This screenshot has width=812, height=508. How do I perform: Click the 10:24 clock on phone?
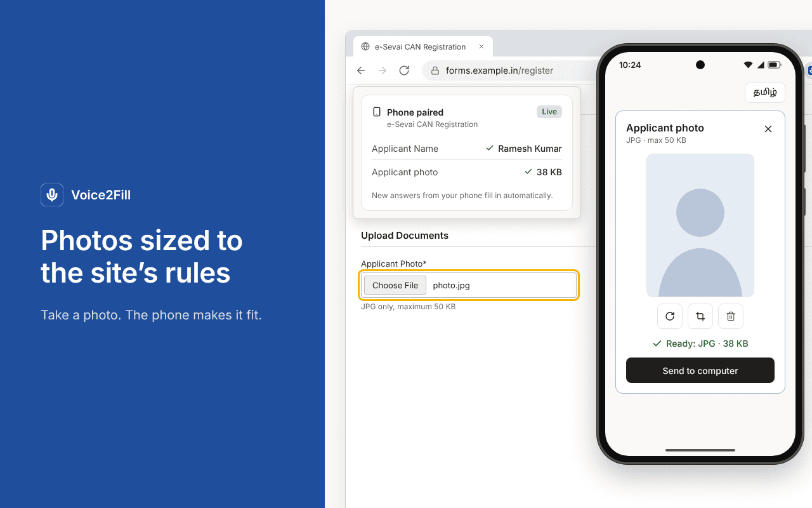click(x=630, y=65)
